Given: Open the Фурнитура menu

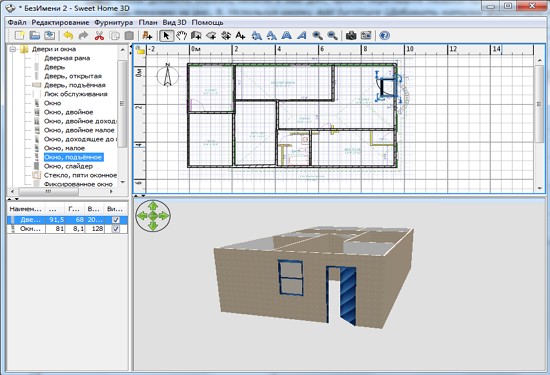Looking at the screenshot, I should pyautogui.click(x=113, y=22).
